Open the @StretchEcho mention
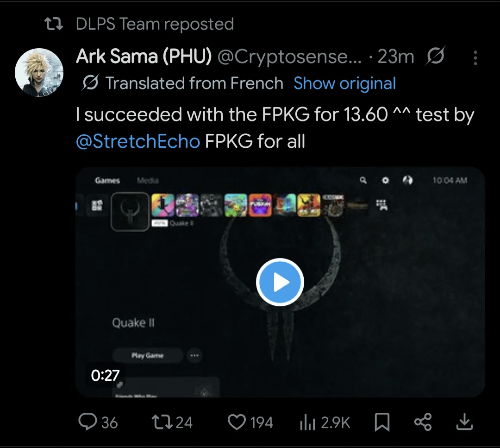Image resolution: width=500 pixels, height=448 pixels. [x=138, y=141]
